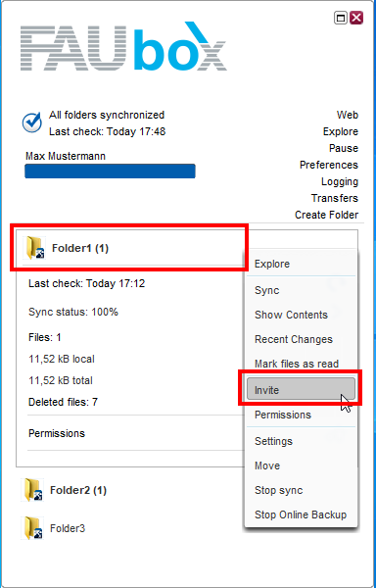Click the blue storage usage bar
Viewport: 376px width, 588px height.
[x=110, y=171]
